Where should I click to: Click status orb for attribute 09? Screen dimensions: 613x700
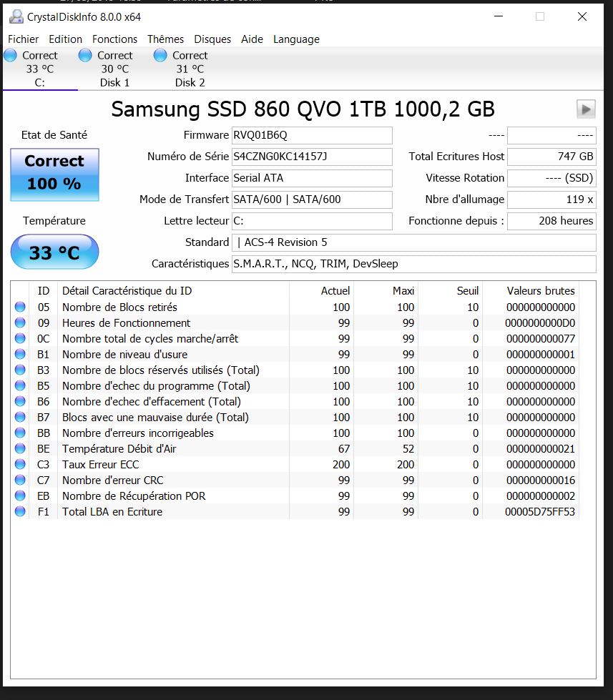click(20, 322)
